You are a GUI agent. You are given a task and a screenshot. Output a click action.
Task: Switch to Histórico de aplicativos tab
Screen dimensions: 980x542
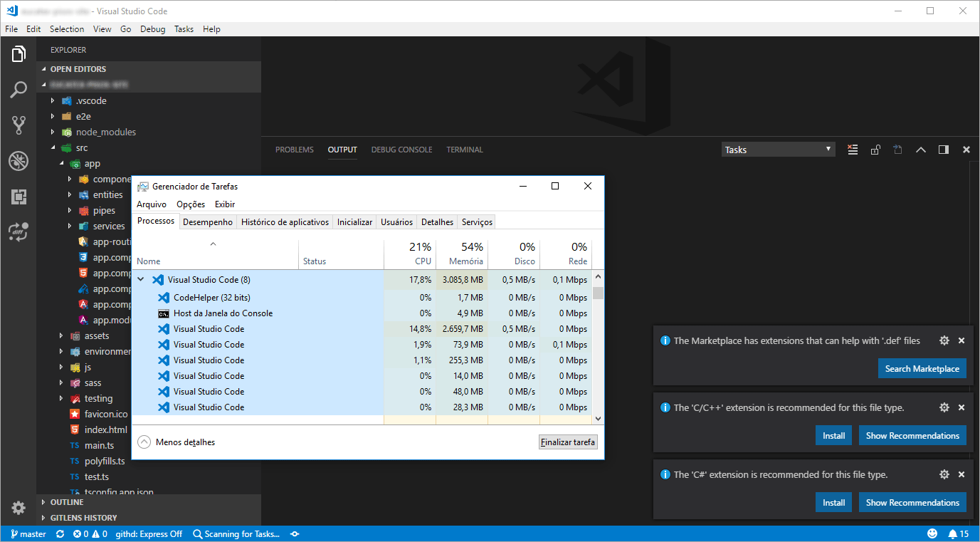tap(285, 222)
